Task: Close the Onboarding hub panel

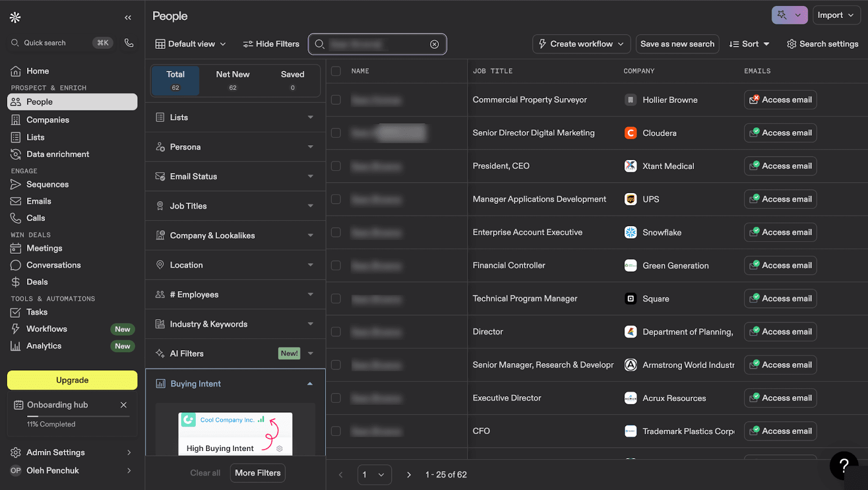Action: [x=124, y=405]
